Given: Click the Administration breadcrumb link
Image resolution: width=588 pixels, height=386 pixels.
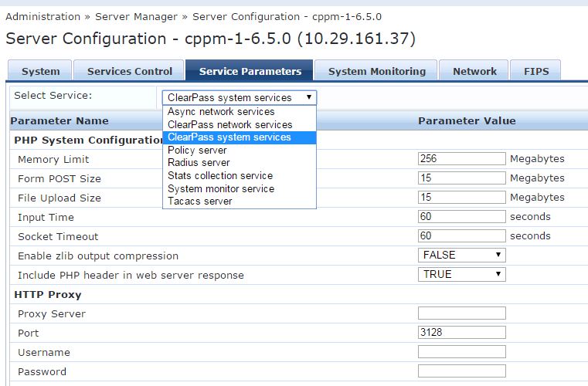Looking at the screenshot, I should (42, 16).
